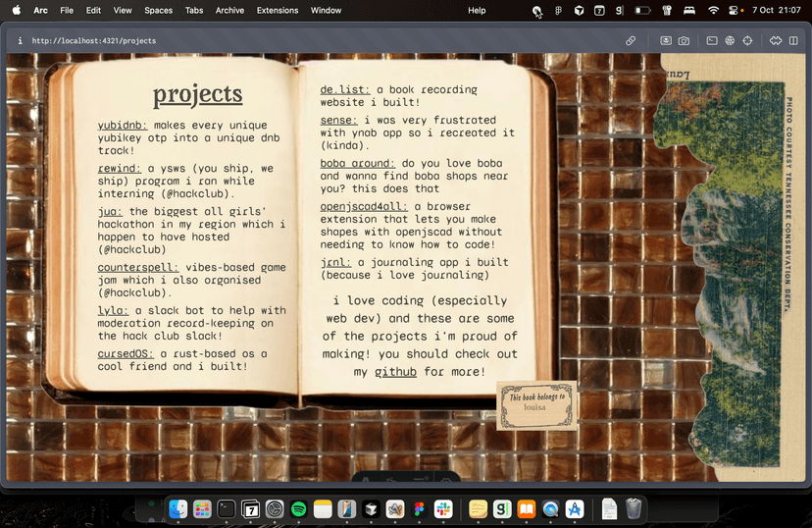The image size is (812, 528).
Task: Open the Archive menu
Action: [x=229, y=11]
